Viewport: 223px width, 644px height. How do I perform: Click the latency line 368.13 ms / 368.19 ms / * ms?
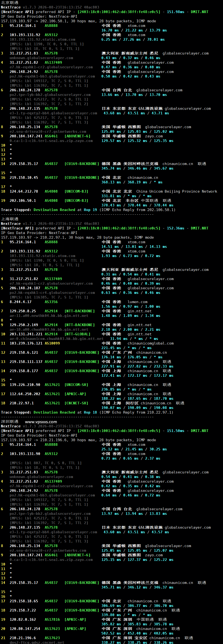pyautogui.click(x=132, y=182)
